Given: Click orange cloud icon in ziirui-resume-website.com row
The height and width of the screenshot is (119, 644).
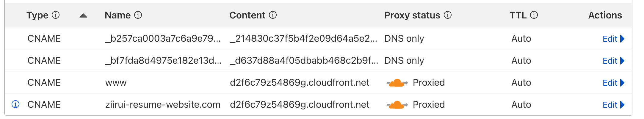Looking at the screenshot, I should pyautogui.click(x=397, y=105).
